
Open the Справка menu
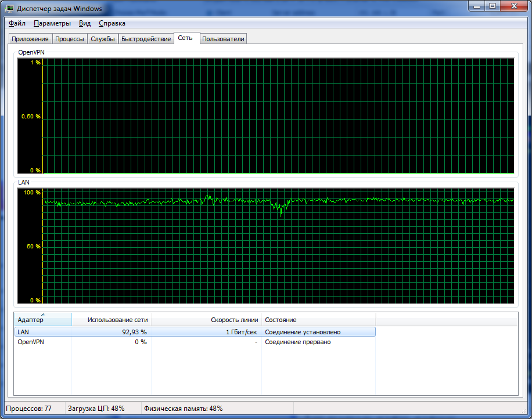pyautogui.click(x=112, y=23)
